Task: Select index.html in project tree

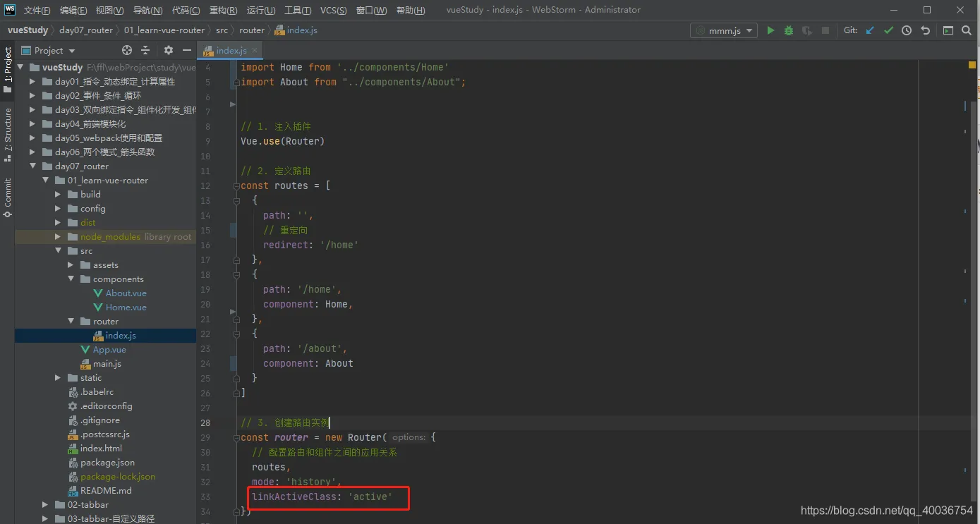Action: click(x=101, y=449)
